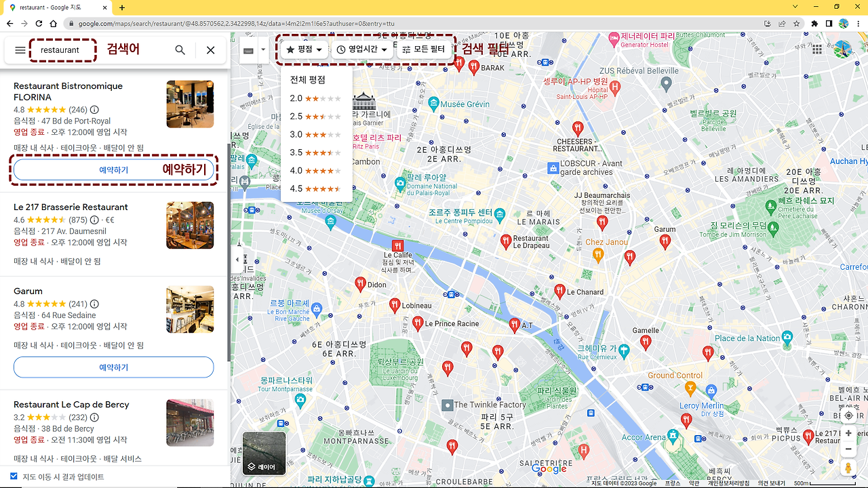868x488 pixels.
Task: View FLORINA restaurant photo thumbnail
Action: coord(190,104)
